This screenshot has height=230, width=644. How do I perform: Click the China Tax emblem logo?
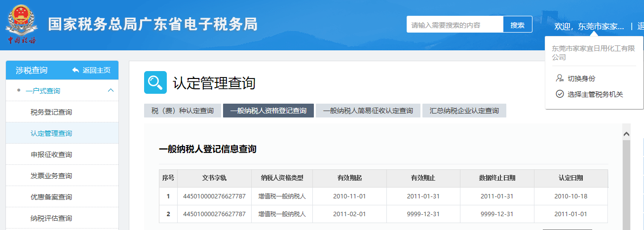coord(21,24)
